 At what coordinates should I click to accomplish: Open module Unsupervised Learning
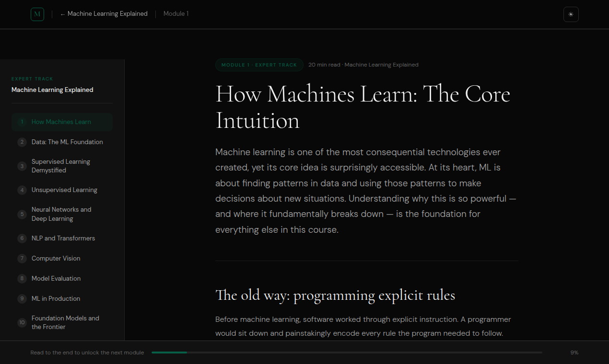click(62, 190)
